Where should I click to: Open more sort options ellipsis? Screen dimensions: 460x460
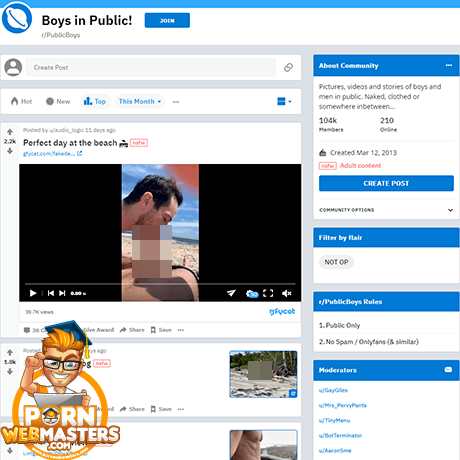(x=176, y=102)
